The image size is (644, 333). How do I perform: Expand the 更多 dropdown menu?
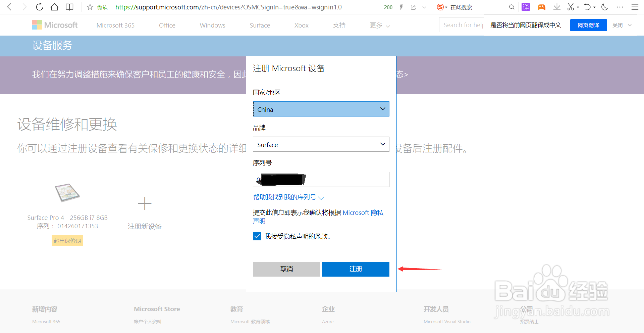tap(380, 25)
